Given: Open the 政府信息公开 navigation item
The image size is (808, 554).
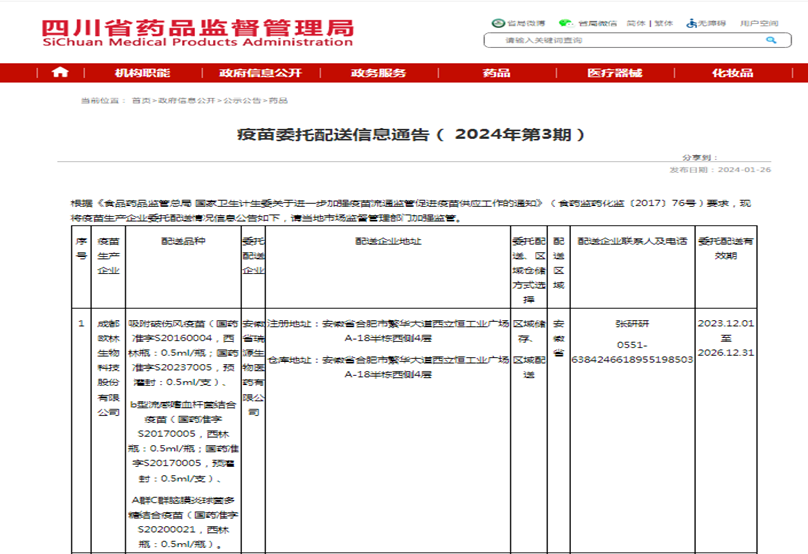Looking at the screenshot, I should click(x=260, y=73).
